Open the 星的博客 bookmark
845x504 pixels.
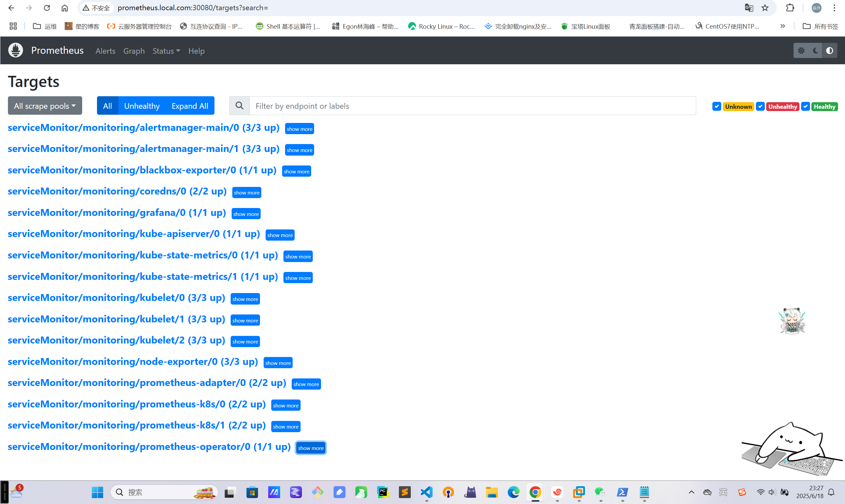[x=82, y=26]
